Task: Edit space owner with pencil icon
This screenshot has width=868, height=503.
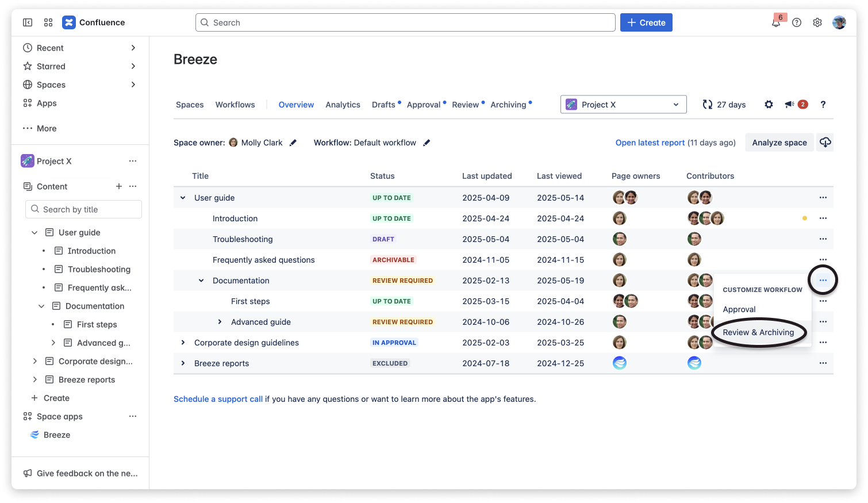Action: click(293, 143)
